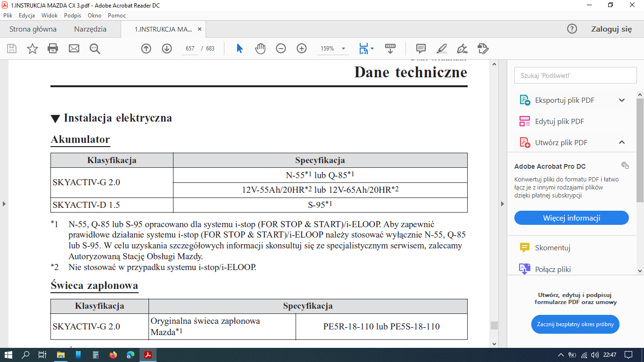
Task: Click the Więcej informacji button
Action: pos(571,218)
